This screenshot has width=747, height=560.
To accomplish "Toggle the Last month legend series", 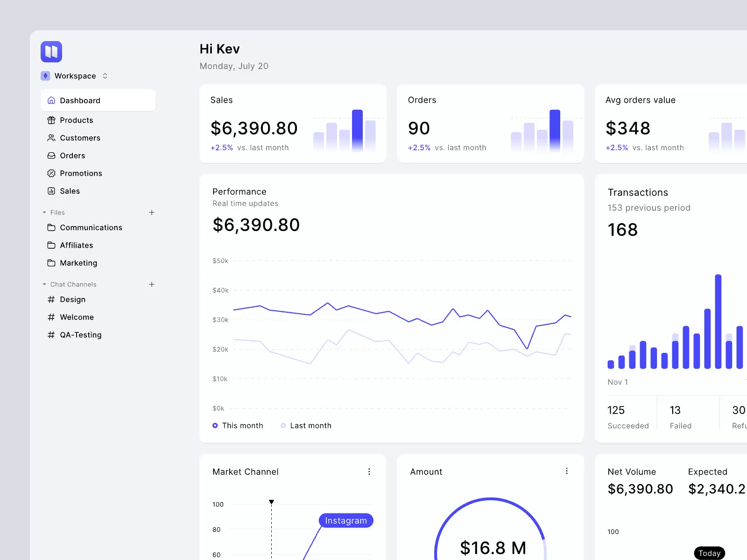I will 306,426.
